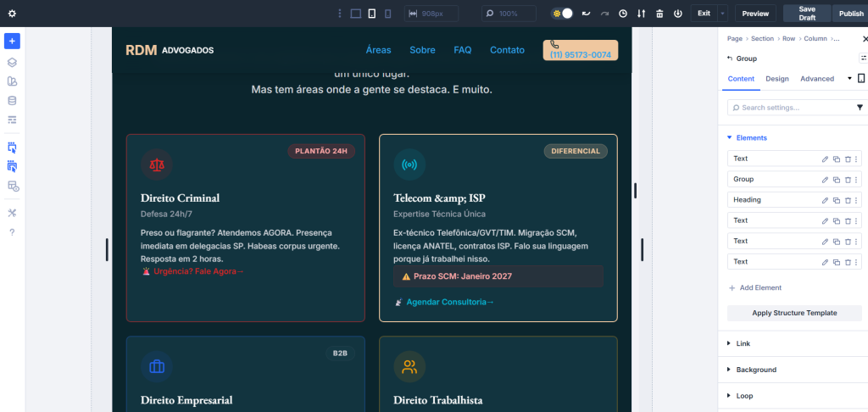Switch to desktop view icon
Image resolution: width=868 pixels, height=412 pixels.
click(356, 14)
